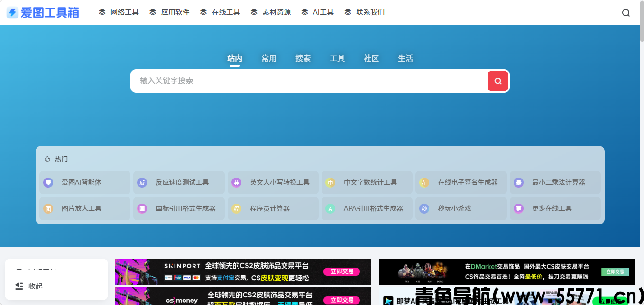The height and width of the screenshot is (305, 644).
Task: Click the 程 badge icon of 程序员计算器
Action: [x=236, y=208]
